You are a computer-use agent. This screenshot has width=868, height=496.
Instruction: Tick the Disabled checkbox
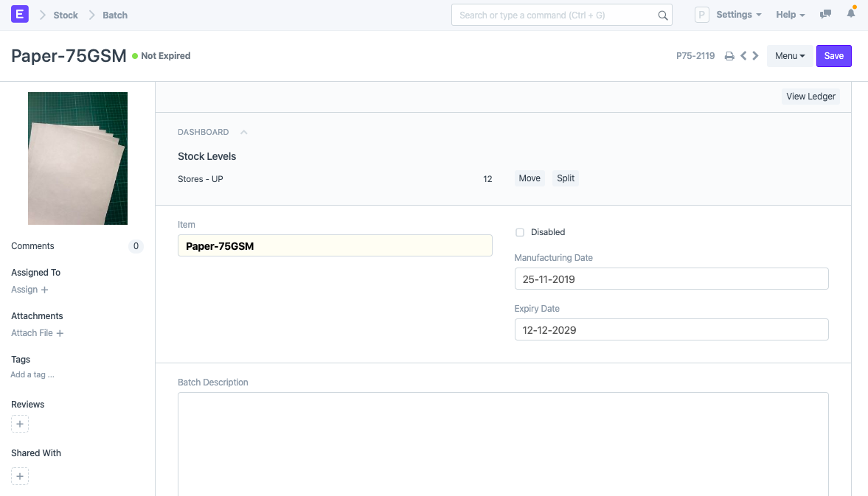coord(520,232)
